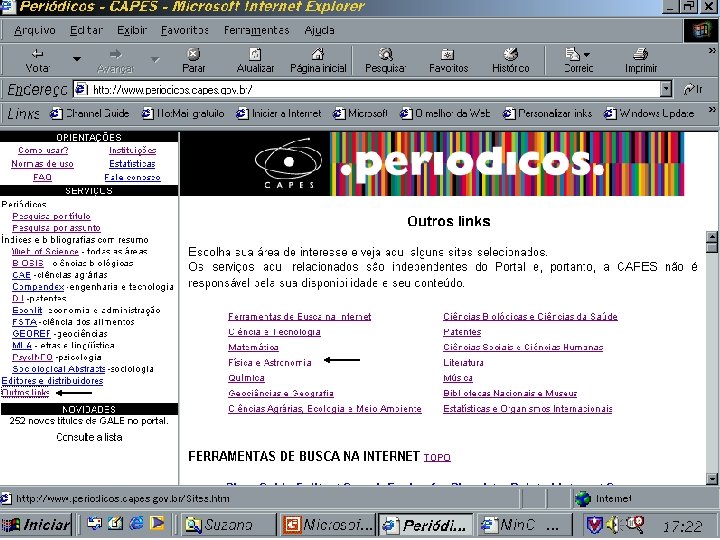The height and width of the screenshot is (540, 720).
Task: Click the Iniciar start button
Action: pos(36,524)
